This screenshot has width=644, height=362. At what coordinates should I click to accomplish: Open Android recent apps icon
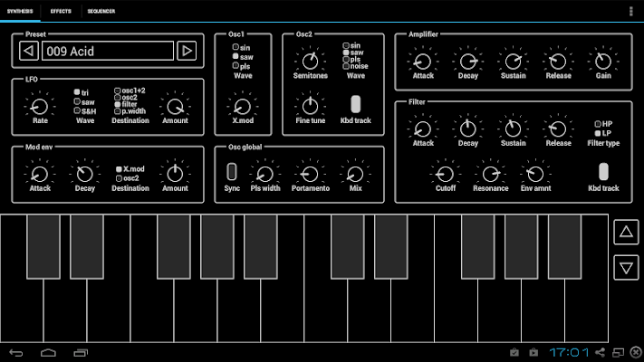[81, 353]
